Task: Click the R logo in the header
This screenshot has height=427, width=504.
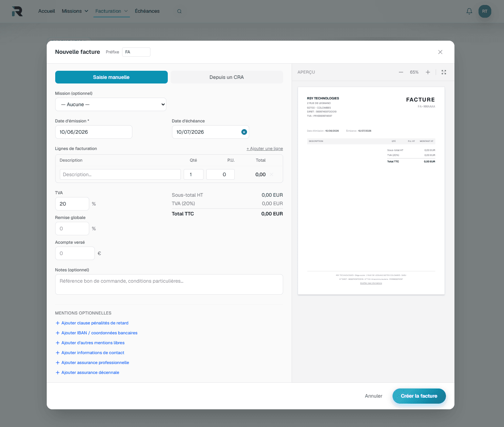Action: coord(17,11)
